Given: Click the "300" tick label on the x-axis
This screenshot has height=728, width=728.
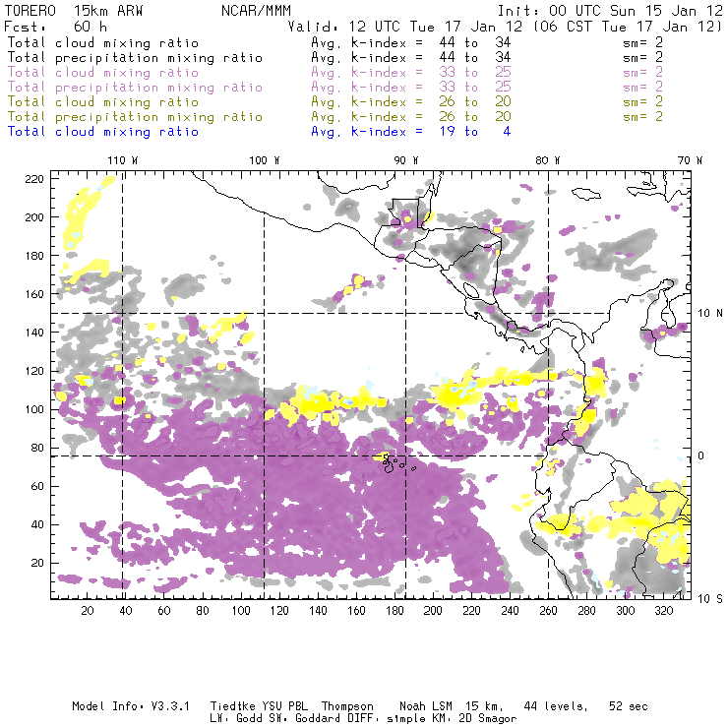Looking at the screenshot, I should pyautogui.click(x=626, y=611).
